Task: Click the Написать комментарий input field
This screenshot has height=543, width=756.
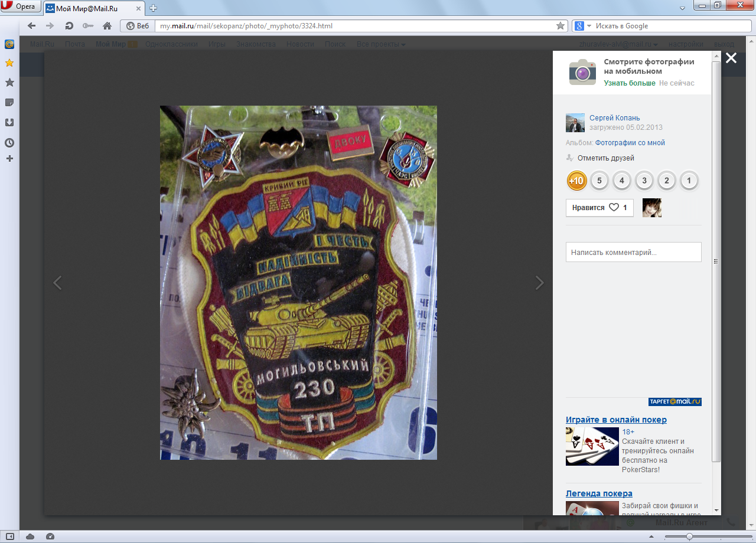Action: (x=633, y=252)
